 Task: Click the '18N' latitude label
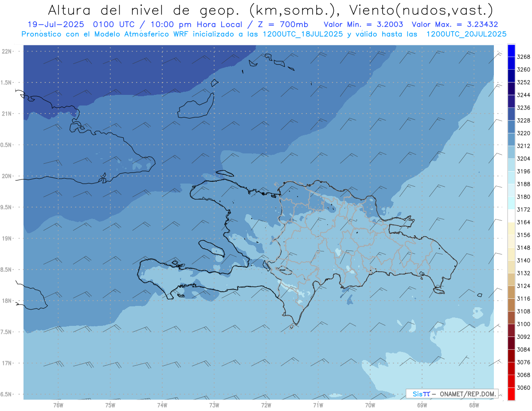pos(7,301)
